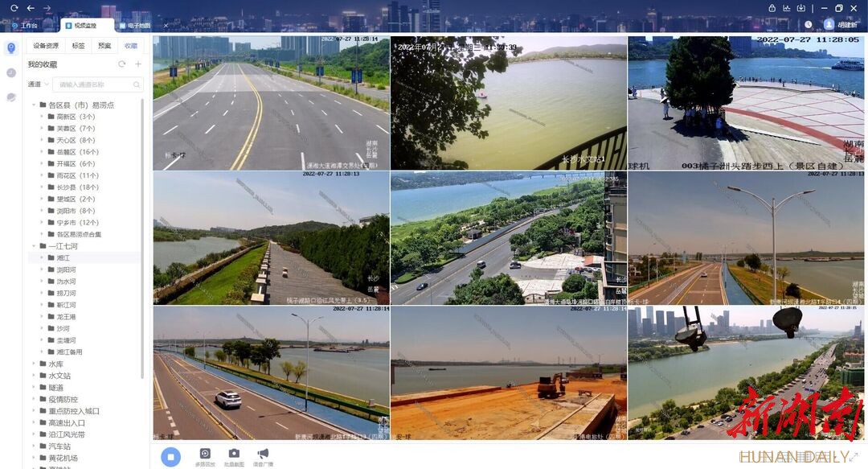Expand the 水库 folder

(x=34, y=364)
